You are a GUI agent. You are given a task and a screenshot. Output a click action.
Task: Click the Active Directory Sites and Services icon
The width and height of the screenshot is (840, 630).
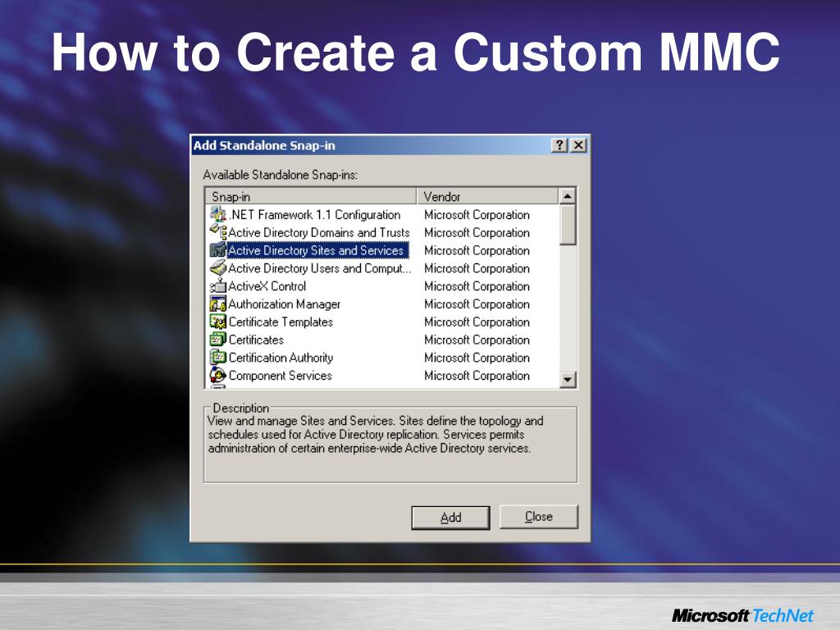point(218,250)
